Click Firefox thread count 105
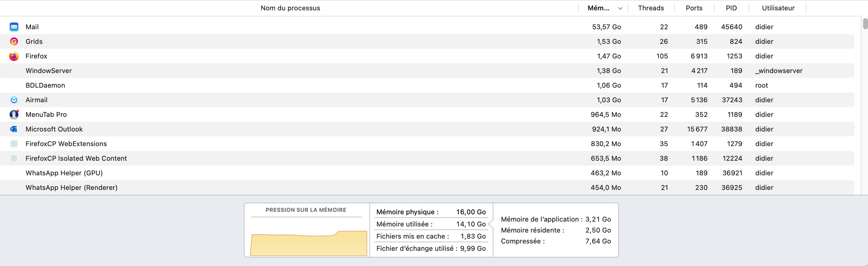 (x=662, y=56)
